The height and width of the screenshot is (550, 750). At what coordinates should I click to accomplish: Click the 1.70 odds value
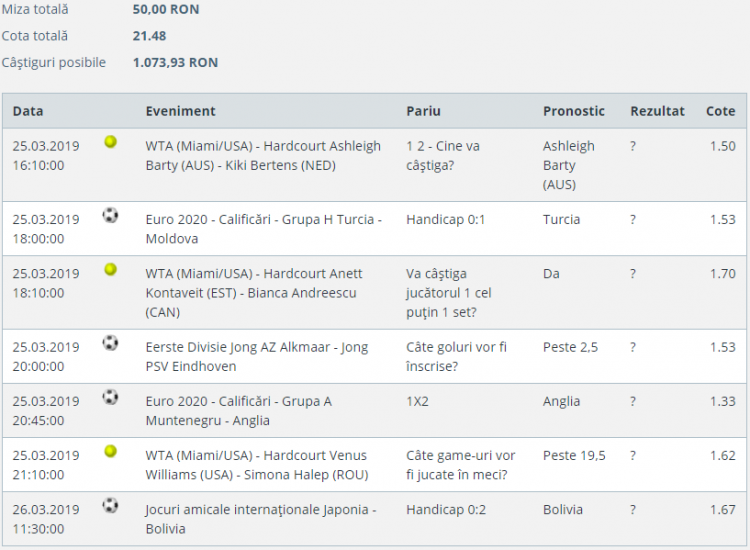(x=721, y=274)
